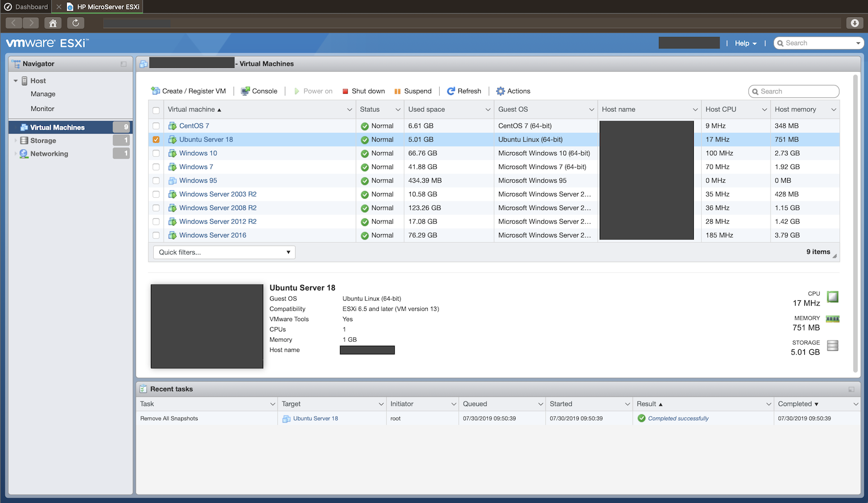Click the CPU usage chip icon

coord(833,297)
